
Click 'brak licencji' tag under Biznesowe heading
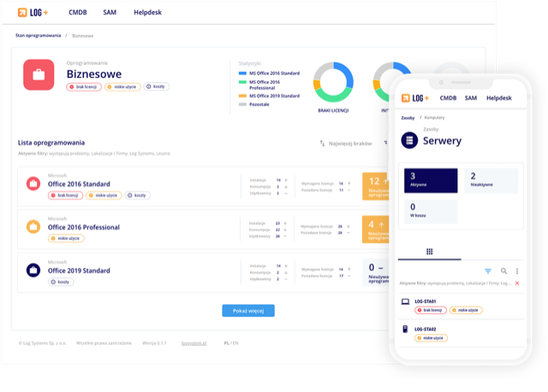tap(84, 86)
